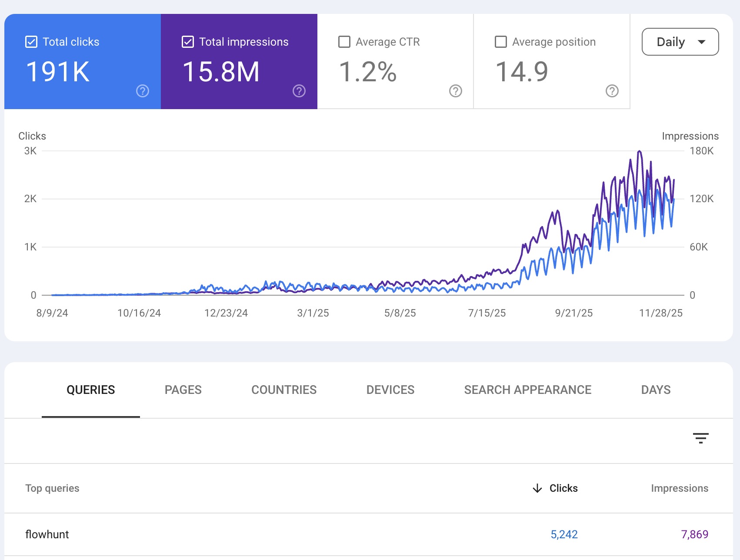The height and width of the screenshot is (560, 740).
Task: View the SEARCH APPEARANCE tab
Action: click(x=527, y=390)
